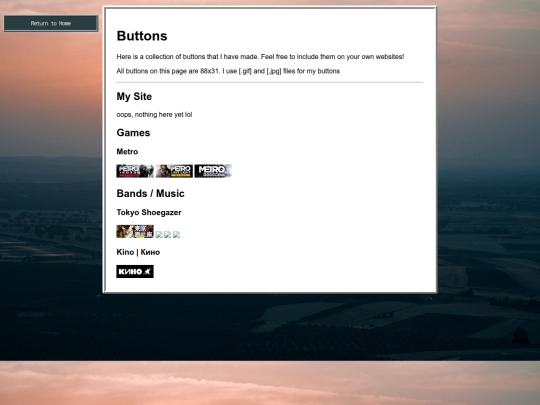
Task: Click the Tokyo Shoegazer album art button
Action: tap(135, 231)
